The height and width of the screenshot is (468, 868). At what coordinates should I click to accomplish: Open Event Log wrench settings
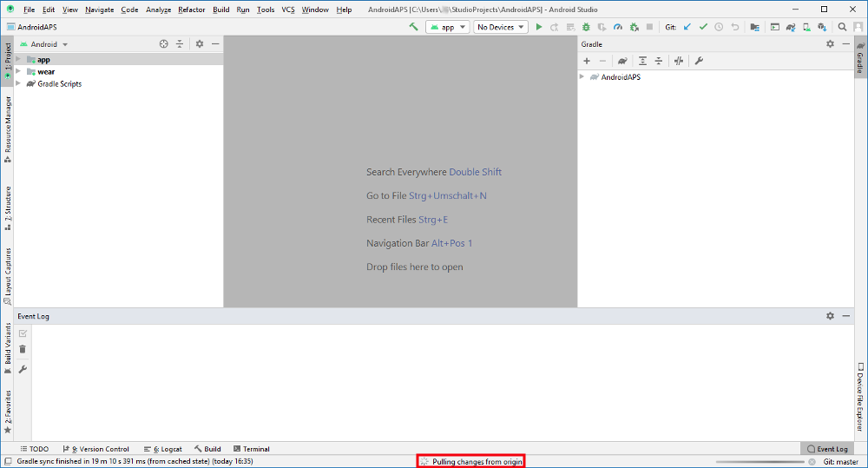23,369
